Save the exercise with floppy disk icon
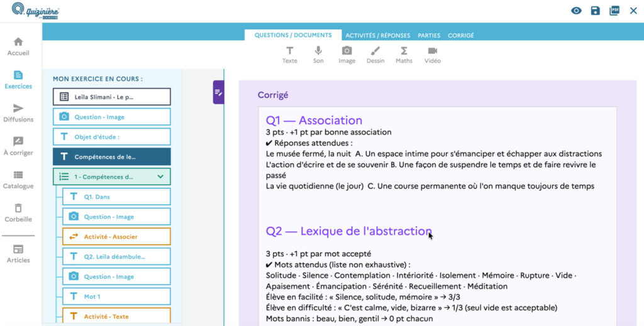The height and width of the screenshot is (326, 644). (595, 11)
